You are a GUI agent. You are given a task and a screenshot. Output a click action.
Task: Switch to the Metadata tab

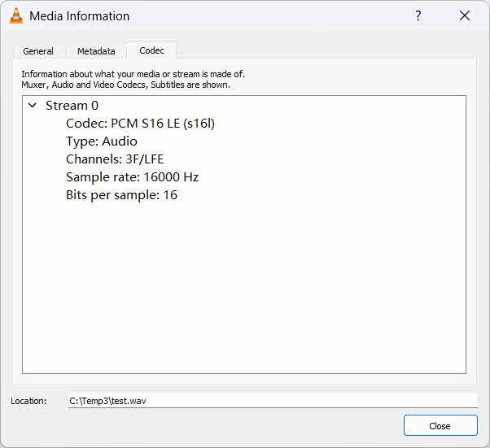click(x=96, y=51)
